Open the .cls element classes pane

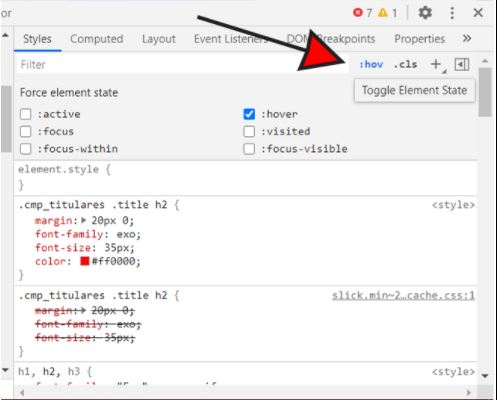(405, 64)
